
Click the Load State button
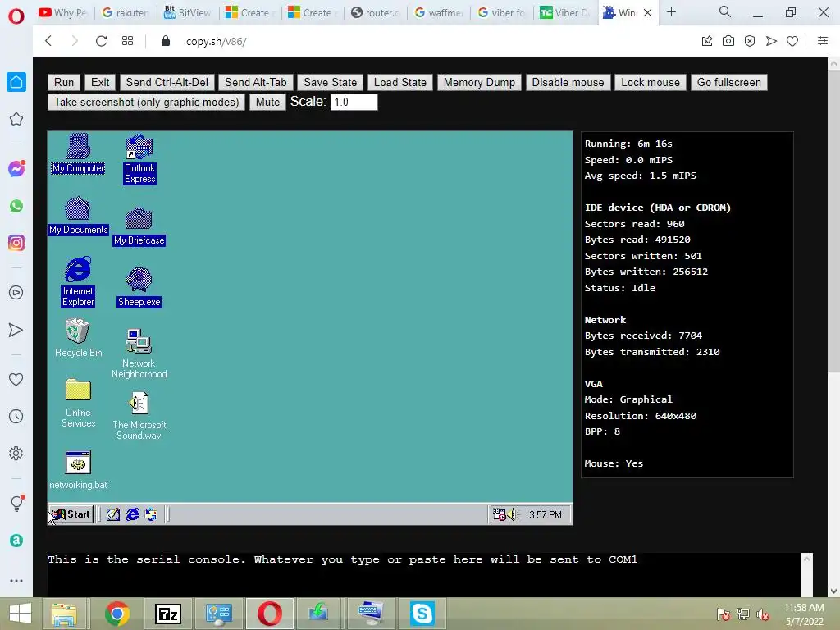coord(400,83)
